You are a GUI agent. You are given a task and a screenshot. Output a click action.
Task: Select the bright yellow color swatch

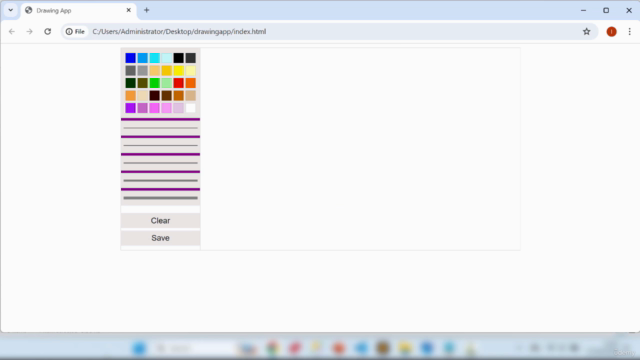pyautogui.click(x=178, y=71)
